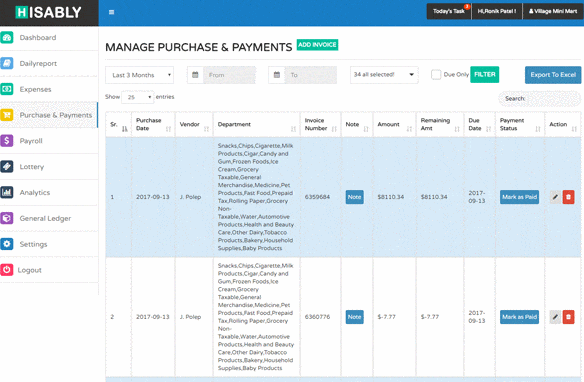Open the Show 25 entries dropdown
The height and width of the screenshot is (382, 584).
[138, 97]
